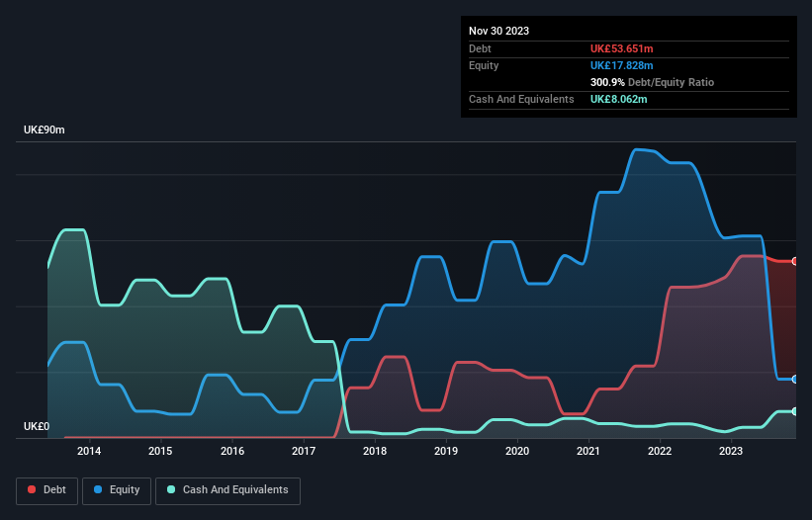Click the UK£0 y-axis label

(x=37, y=426)
